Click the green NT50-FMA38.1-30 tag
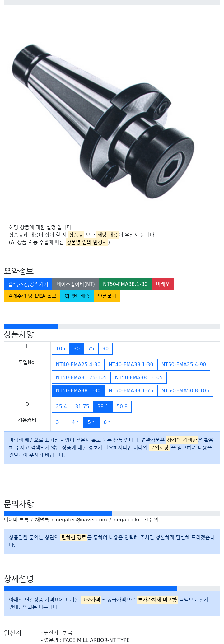The width and height of the screenshot is (224, 644). 125,284
